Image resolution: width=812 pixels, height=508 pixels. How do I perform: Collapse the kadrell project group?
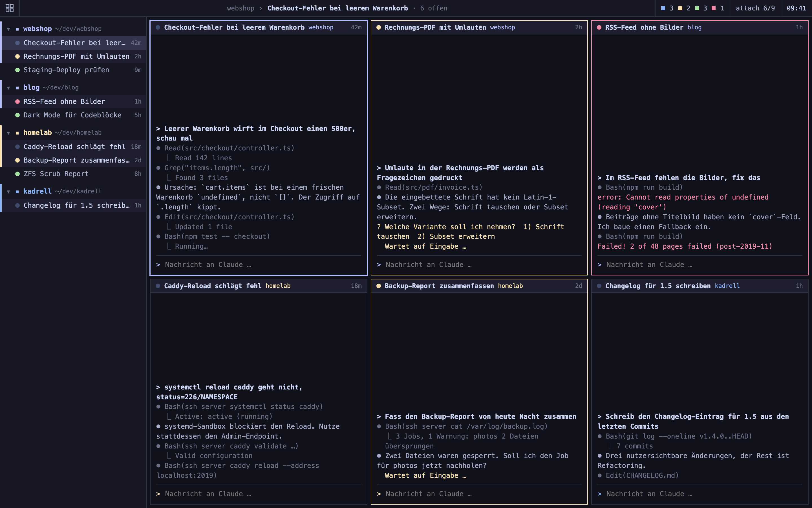pyautogui.click(x=8, y=192)
